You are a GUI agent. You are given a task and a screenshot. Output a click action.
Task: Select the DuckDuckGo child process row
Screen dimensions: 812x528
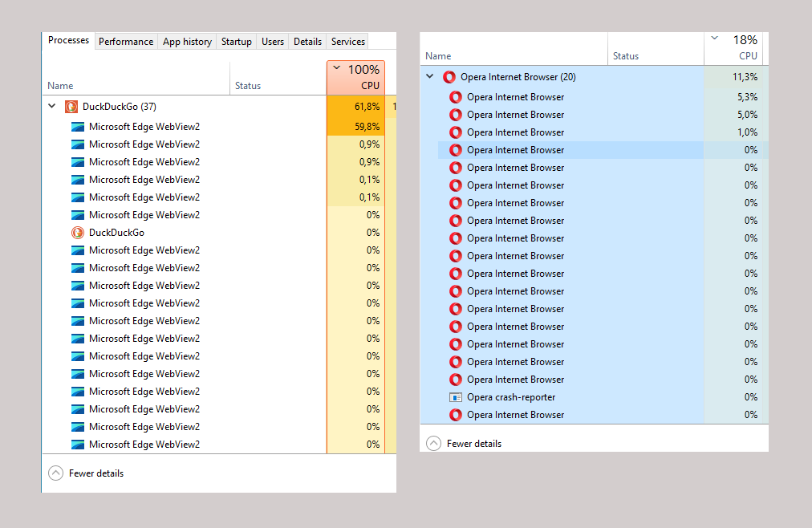tap(219, 233)
